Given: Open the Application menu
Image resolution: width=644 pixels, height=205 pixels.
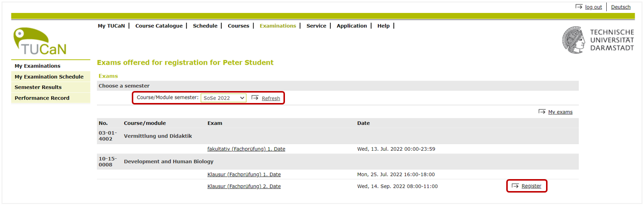Looking at the screenshot, I should point(352,26).
